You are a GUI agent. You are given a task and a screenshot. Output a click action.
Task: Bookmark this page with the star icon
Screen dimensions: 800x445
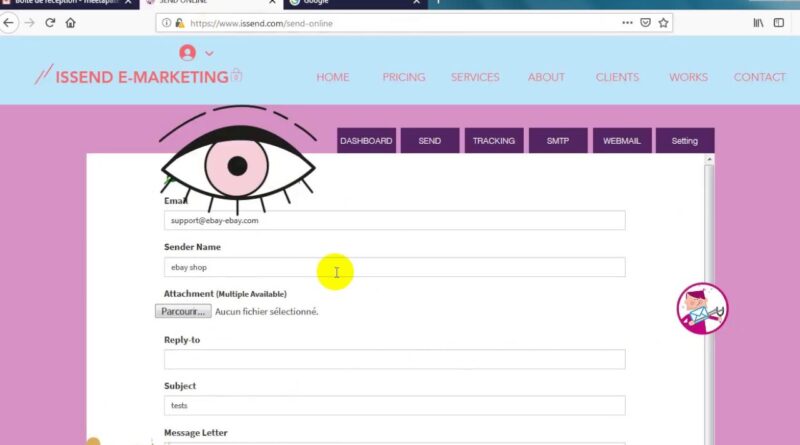click(x=663, y=23)
